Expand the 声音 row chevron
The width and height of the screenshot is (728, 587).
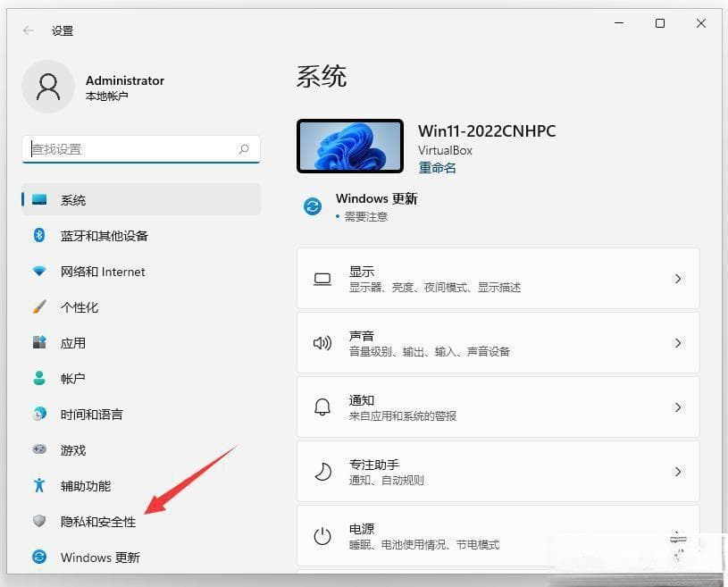tap(678, 343)
